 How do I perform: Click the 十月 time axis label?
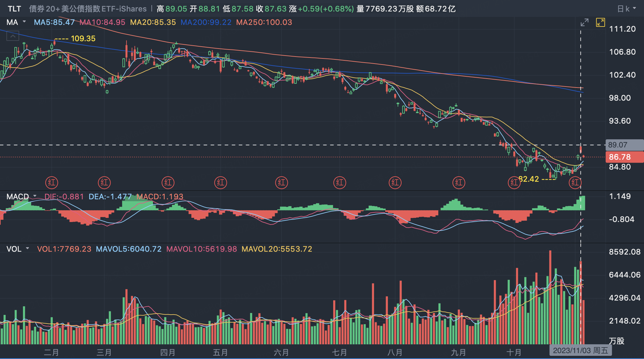point(514,352)
